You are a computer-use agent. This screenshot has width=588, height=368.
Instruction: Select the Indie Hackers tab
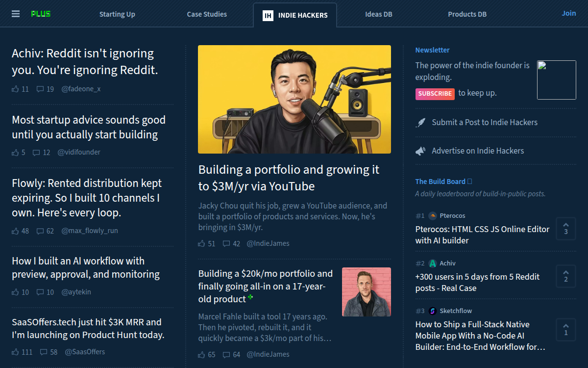coord(295,15)
